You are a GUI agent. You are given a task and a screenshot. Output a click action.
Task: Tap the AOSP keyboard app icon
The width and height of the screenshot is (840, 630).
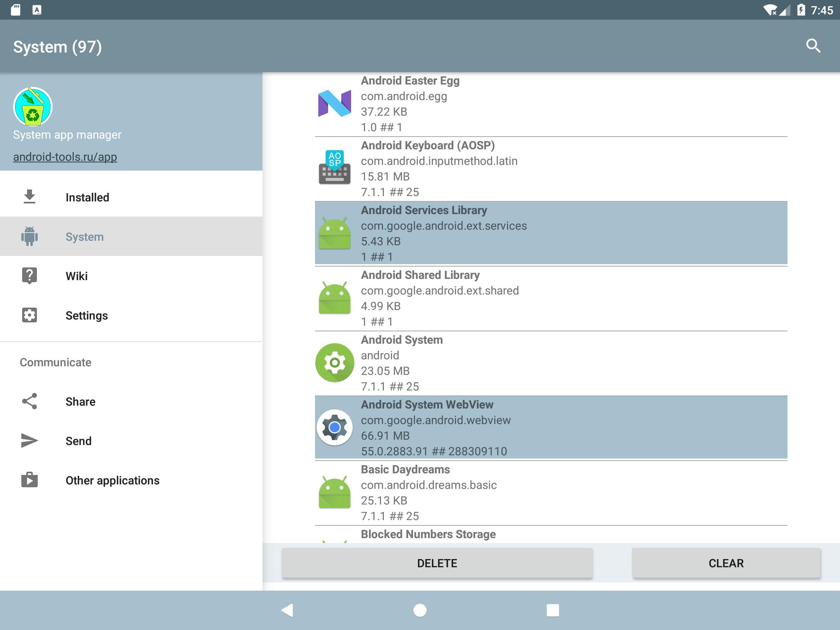coord(335,167)
